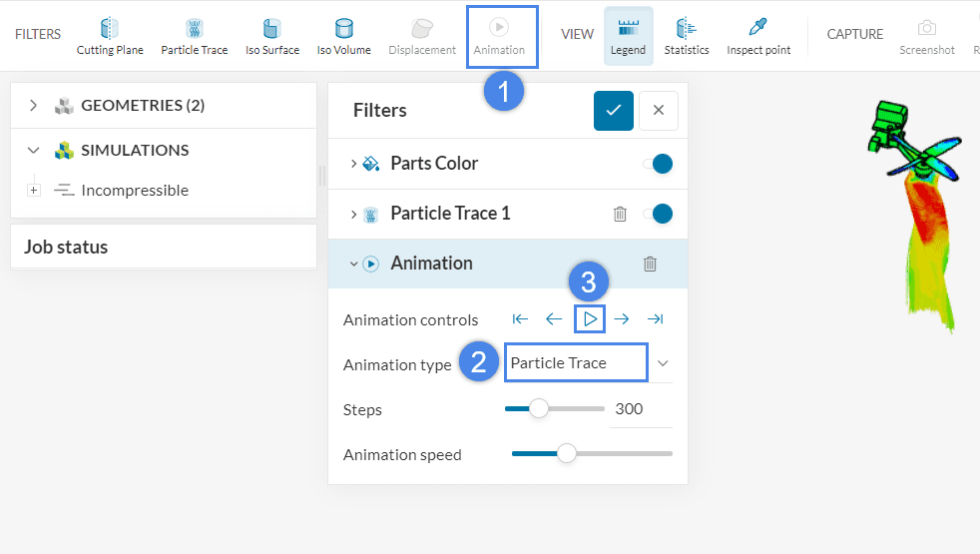Click the Iso Volume filter icon

(x=343, y=36)
